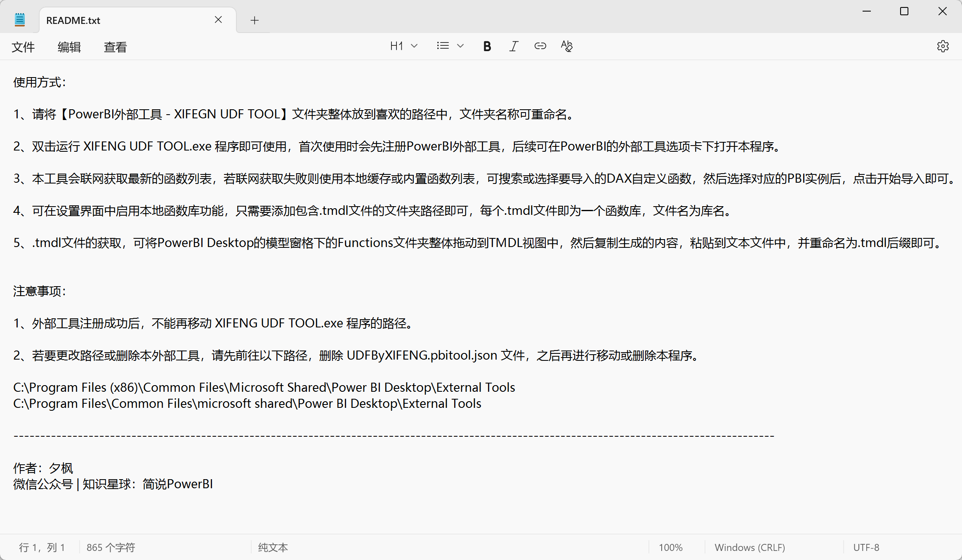Viewport: 962px width, 560px height.
Task: Open the 查看 menu
Action: click(x=115, y=47)
